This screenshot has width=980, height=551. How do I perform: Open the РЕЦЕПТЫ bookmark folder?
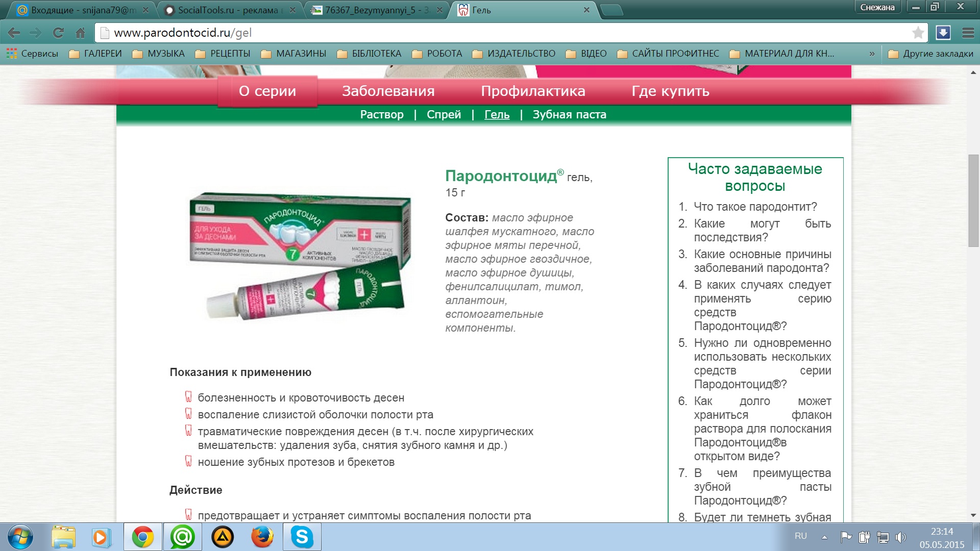point(223,54)
